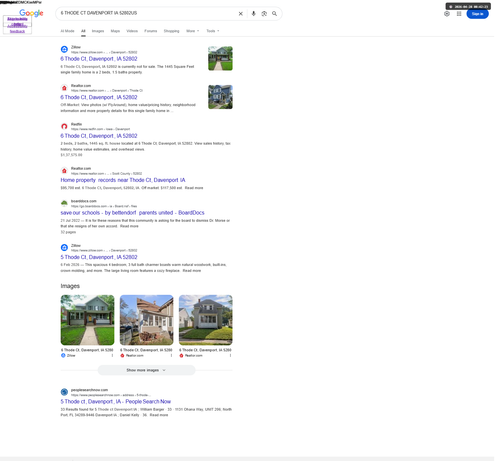Click Zillow source icon under first image
The width and height of the screenshot is (500, 461).
pyautogui.click(x=63, y=356)
